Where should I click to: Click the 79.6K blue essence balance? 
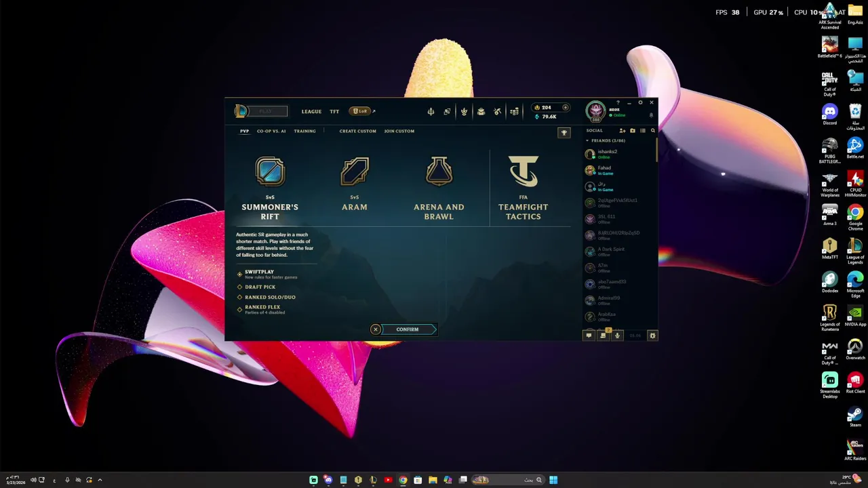pyautogui.click(x=546, y=117)
